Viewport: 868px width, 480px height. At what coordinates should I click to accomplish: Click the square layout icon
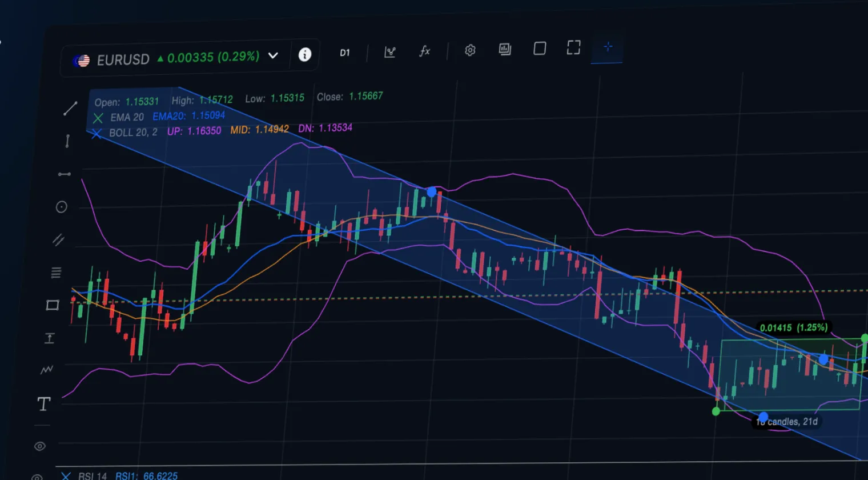(x=540, y=48)
